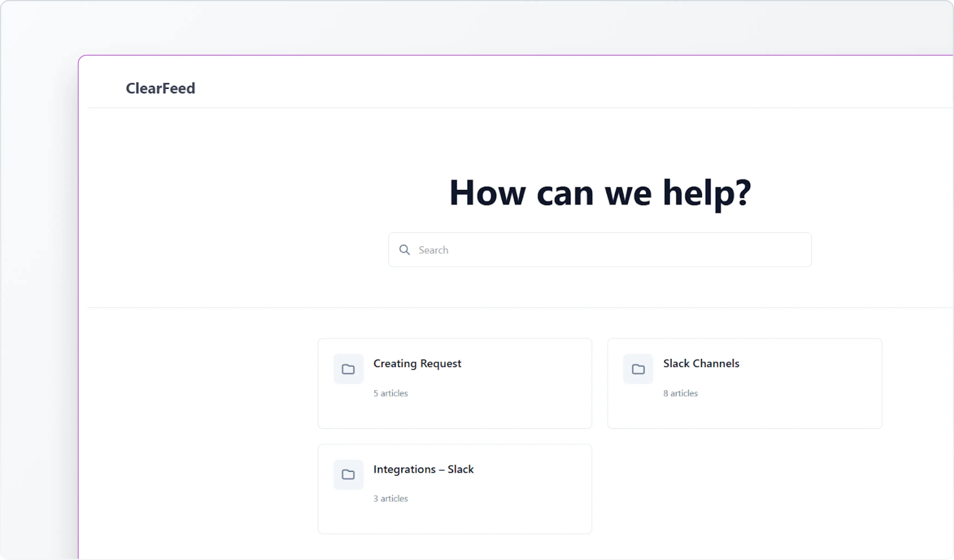Open the Creating Request category
The image size is (954, 560).
click(454, 383)
